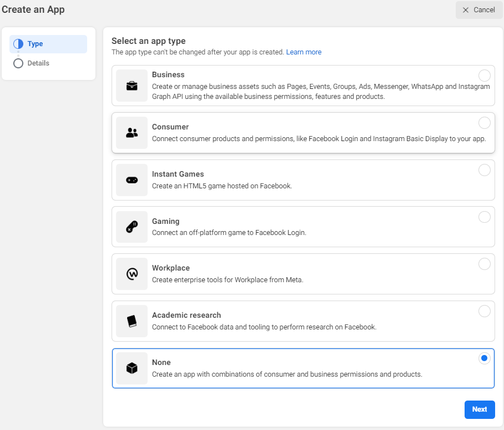Click the Academic research book icon
The image size is (504, 430).
[x=132, y=321]
